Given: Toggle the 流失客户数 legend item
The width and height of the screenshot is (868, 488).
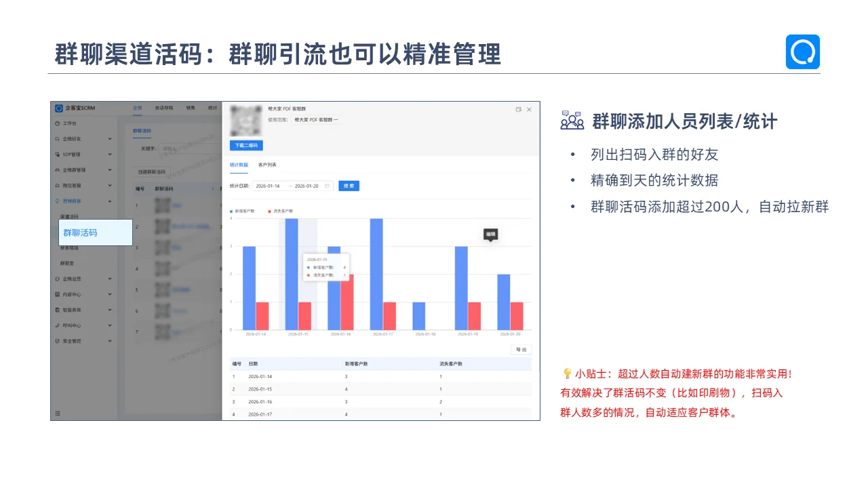Looking at the screenshot, I should pos(281,211).
